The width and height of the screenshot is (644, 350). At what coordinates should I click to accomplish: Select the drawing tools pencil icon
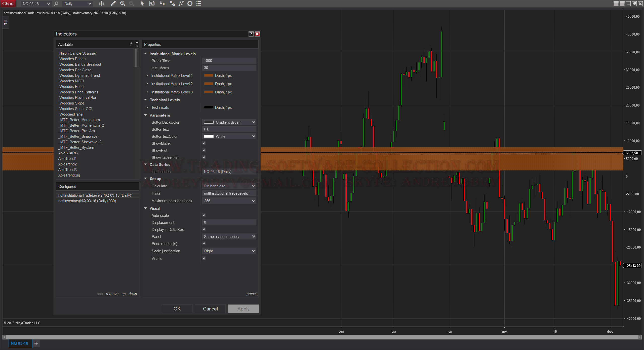tap(113, 4)
